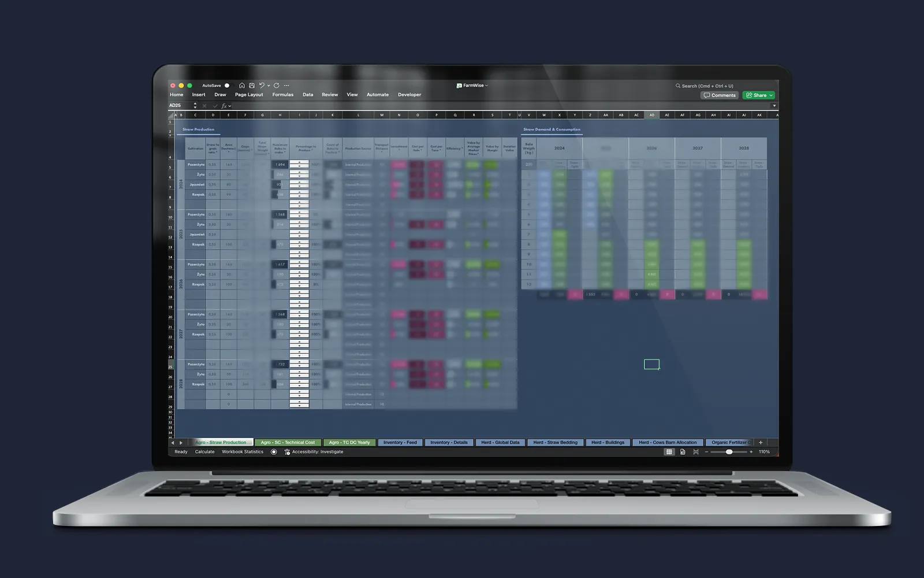This screenshot has height=578, width=924.
Task: Switch to Page Break Preview icon
Action: (x=696, y=452)
